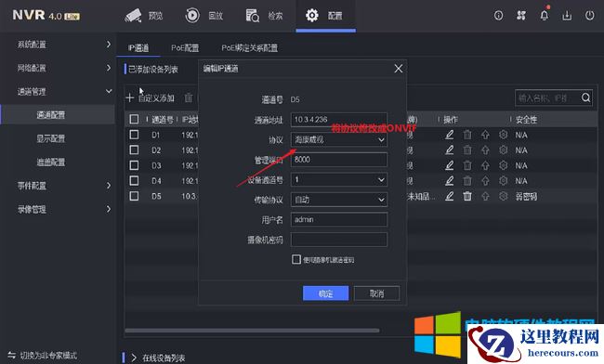Click the 通道地址 field with 10.3.4.236
Viewport: 604px width, 364px height.
339,120
